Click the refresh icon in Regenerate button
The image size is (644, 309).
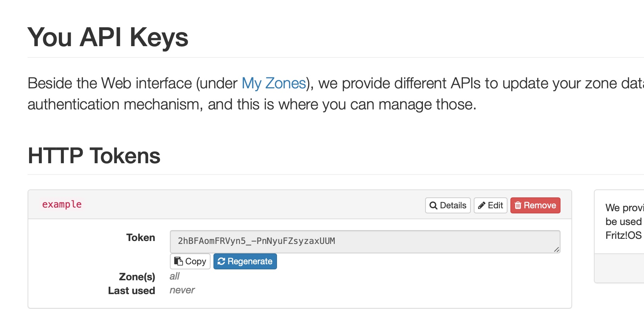point(221,261)
